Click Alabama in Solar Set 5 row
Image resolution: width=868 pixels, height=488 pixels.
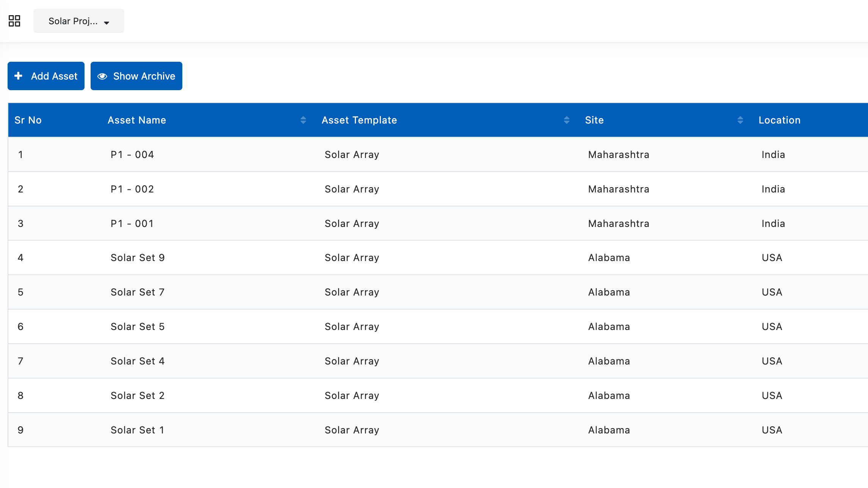(x=609, y=327)
